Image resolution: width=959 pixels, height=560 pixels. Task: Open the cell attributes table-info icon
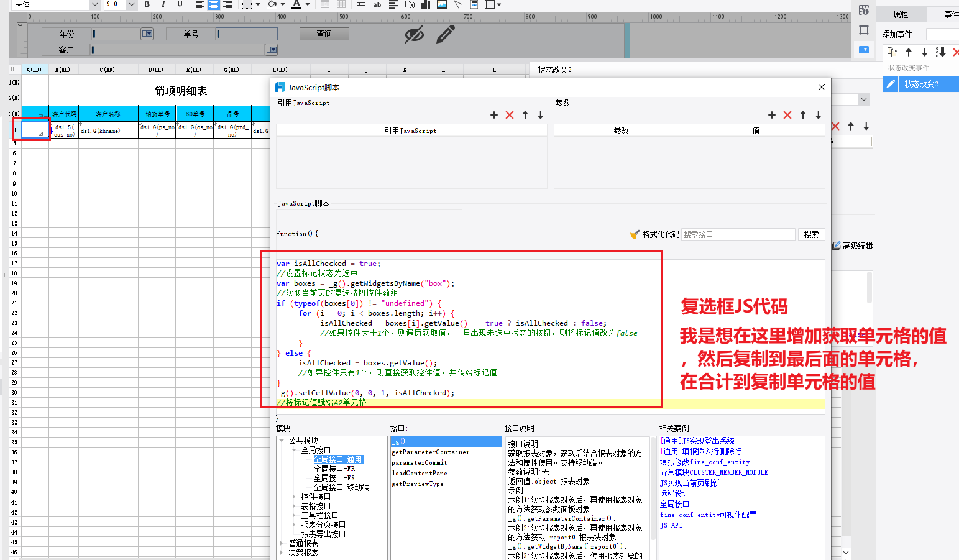tap(864, 10)
